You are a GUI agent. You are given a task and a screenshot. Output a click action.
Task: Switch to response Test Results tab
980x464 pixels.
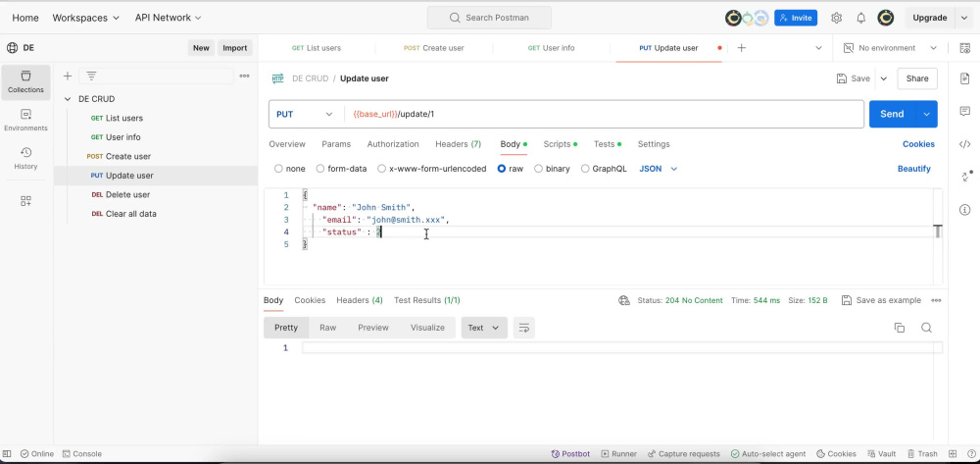pos(427,301)
